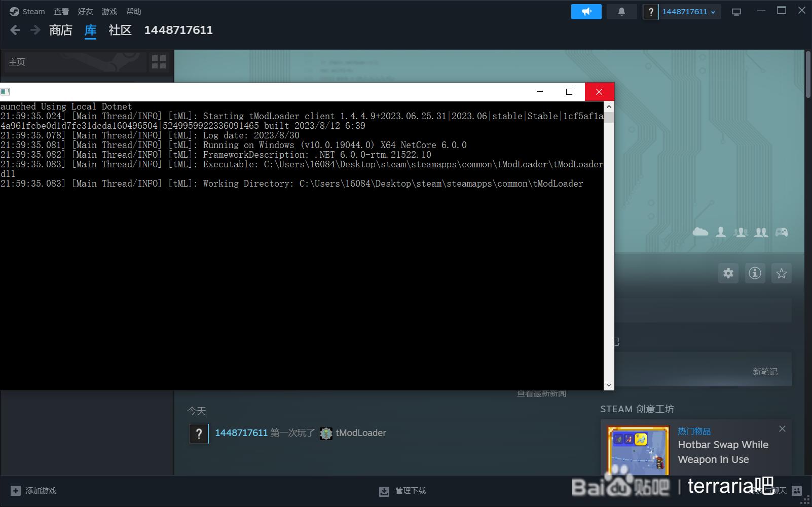Click the 今天 activity heading
This screenshot has height=507, width=812.
coord(197,411)
